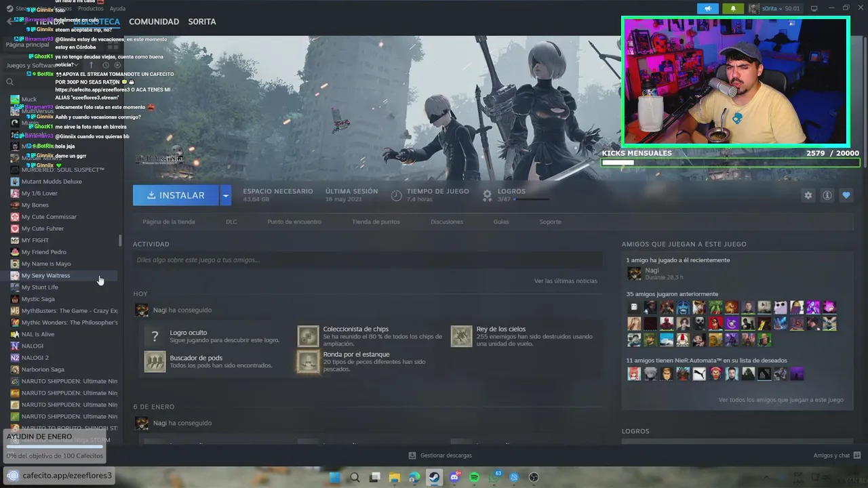Click Coleccionista de chips achievement icon
This screenshot has width=868, height=488.
click(x=308, y=335)
